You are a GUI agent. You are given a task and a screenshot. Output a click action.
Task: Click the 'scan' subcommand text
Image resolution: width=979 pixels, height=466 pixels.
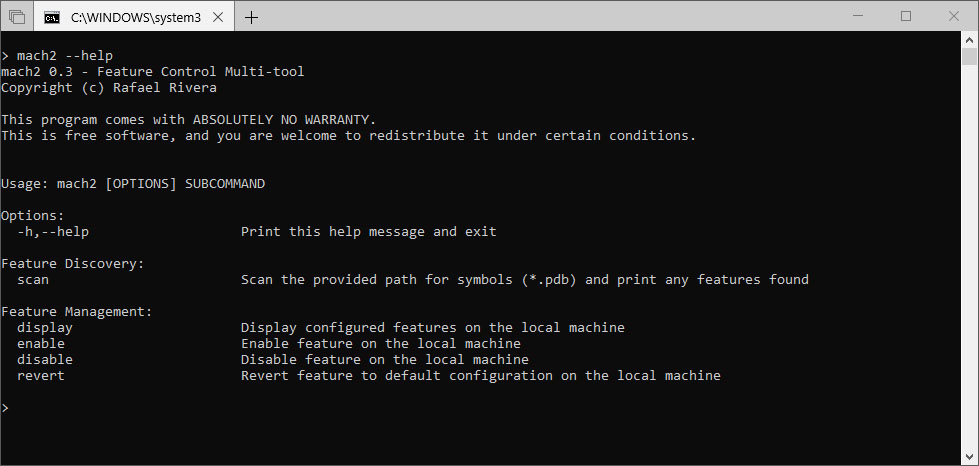pyautogui.click(x=32, y=279)
